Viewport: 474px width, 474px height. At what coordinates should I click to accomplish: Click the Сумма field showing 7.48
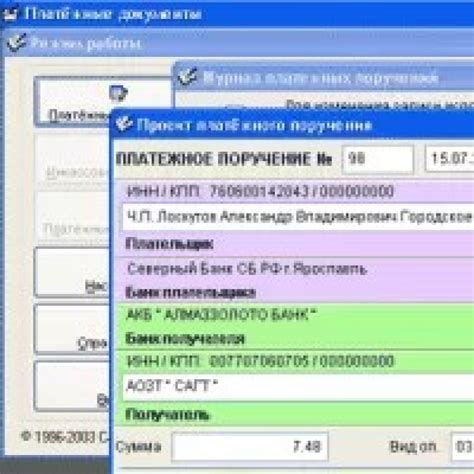click(x=250, y=447)
